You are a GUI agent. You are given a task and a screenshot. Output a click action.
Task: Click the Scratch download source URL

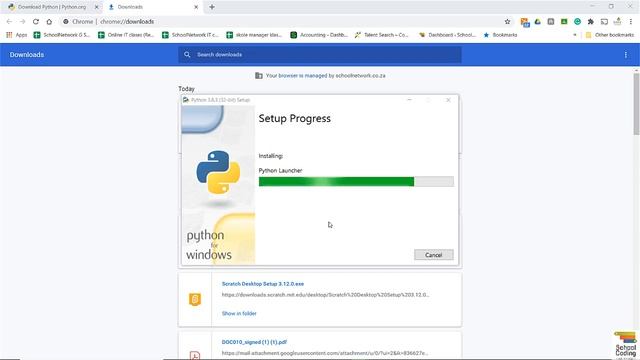point(325,295)
